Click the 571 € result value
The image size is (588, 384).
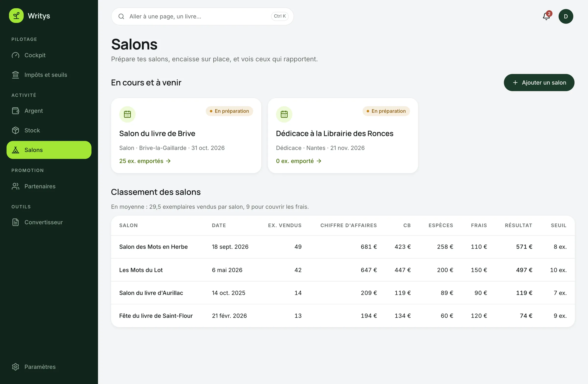click(524, 247)
